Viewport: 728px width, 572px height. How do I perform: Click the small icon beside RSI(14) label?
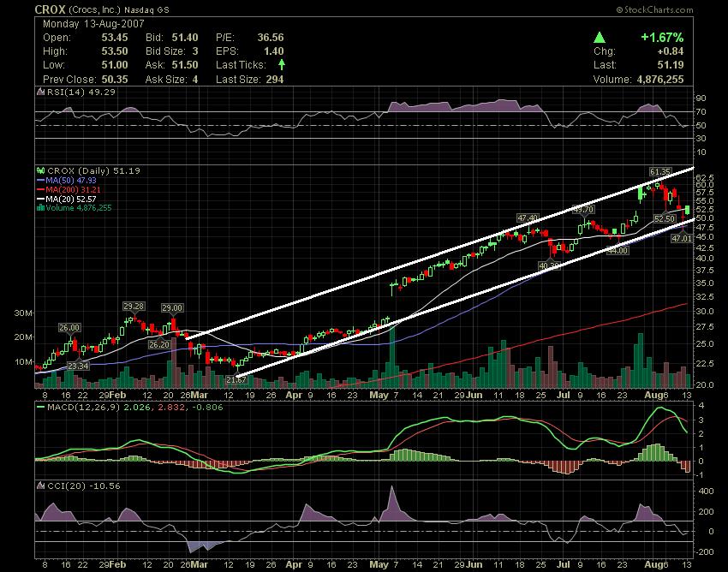tap(41, 92)
